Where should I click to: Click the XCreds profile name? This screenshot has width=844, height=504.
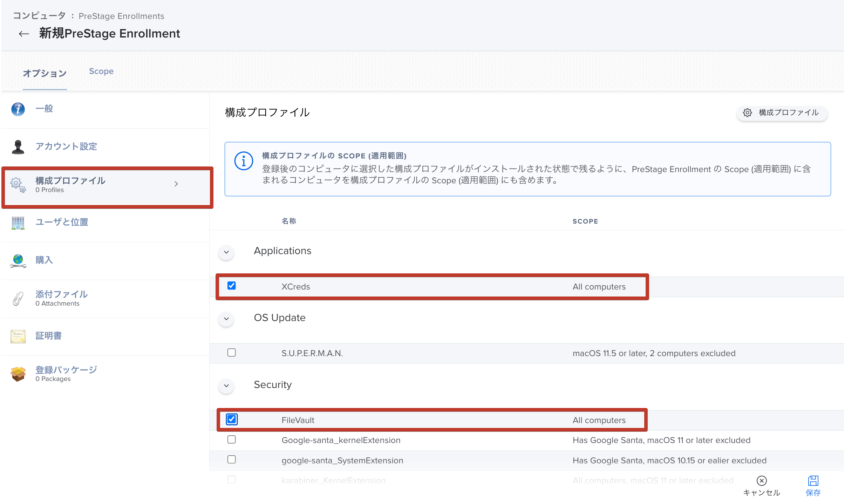click(296, 287)
